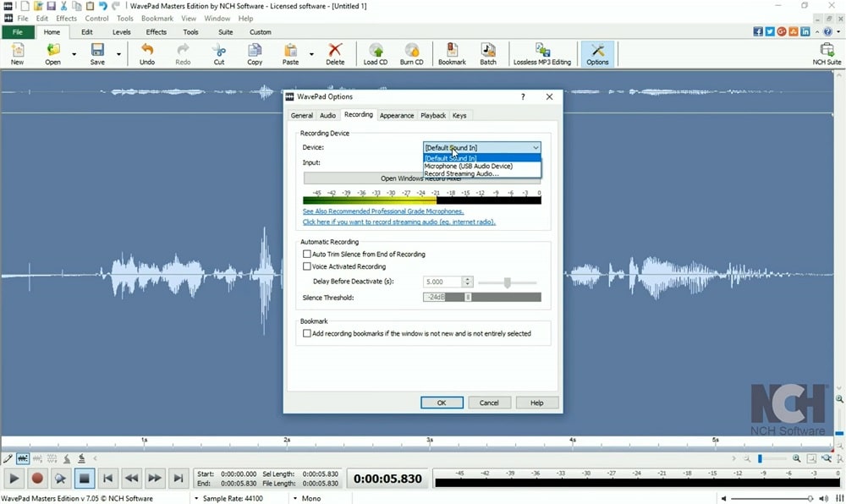Screen dimensions: 846x504
Task: Click Help button in WavePad Options
Action: point(537,403)
